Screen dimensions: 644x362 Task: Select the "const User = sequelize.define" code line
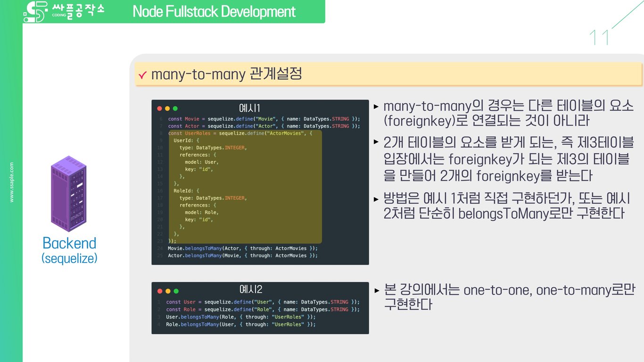263,302
